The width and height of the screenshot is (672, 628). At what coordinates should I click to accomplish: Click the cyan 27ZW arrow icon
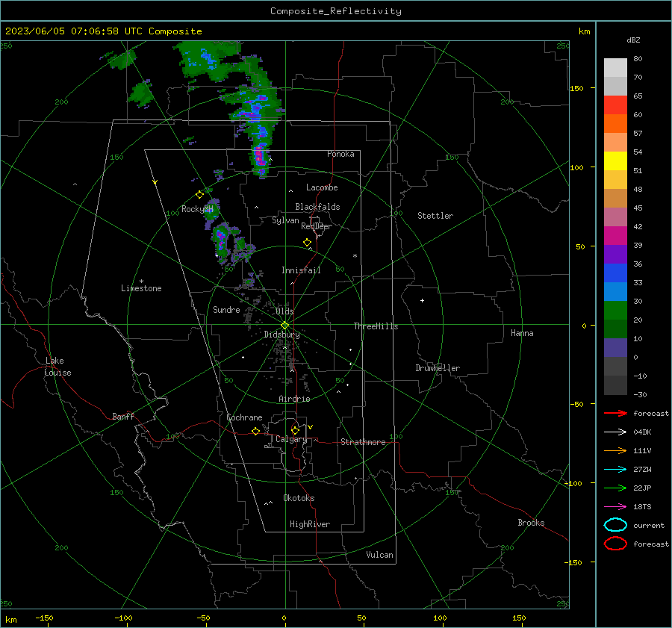[x=615, y=470]
